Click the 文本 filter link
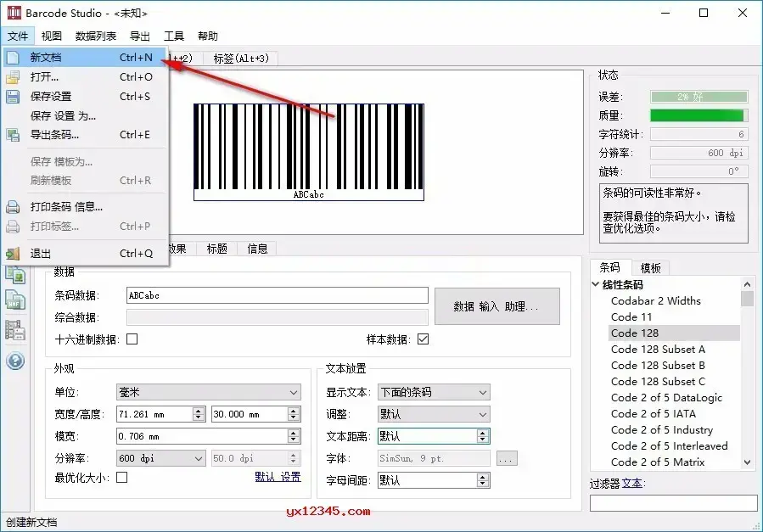This screenshot has width=763, height=532. (632, 483)
